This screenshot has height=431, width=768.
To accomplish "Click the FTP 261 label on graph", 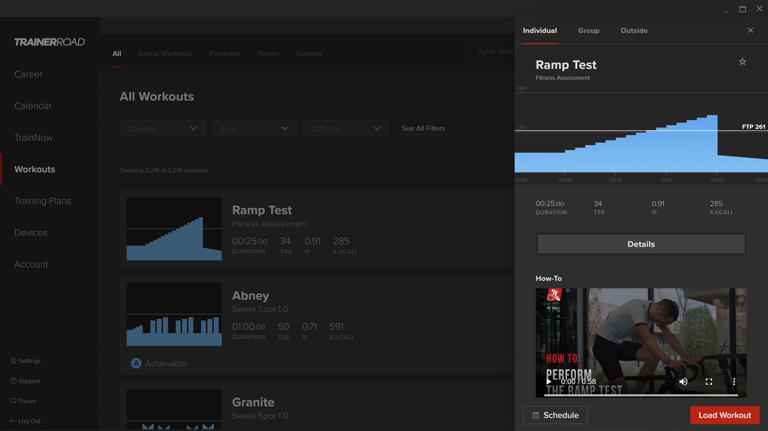I will (753, 126).
